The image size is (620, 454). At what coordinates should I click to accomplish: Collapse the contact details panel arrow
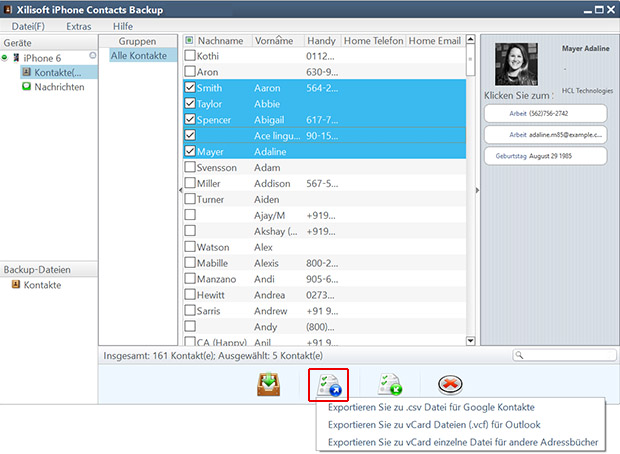(x=477, y=190)
